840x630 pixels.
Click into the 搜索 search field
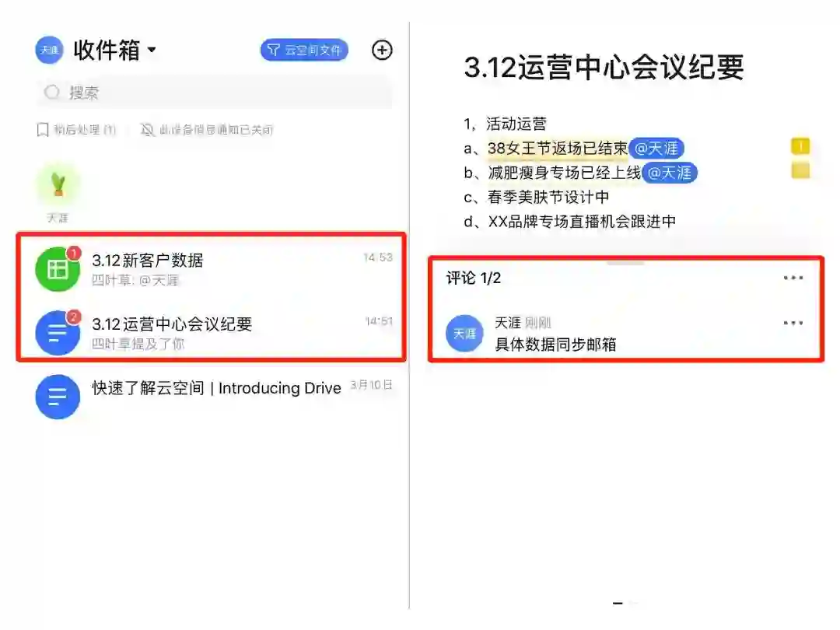(215, 93)
